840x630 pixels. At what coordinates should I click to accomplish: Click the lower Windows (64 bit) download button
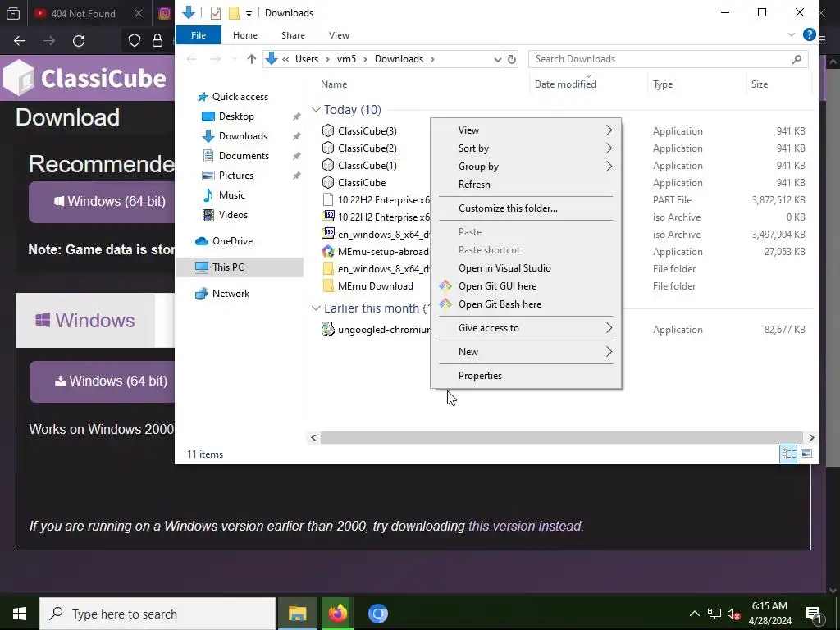pyautogui.click(x=102, y=381)
